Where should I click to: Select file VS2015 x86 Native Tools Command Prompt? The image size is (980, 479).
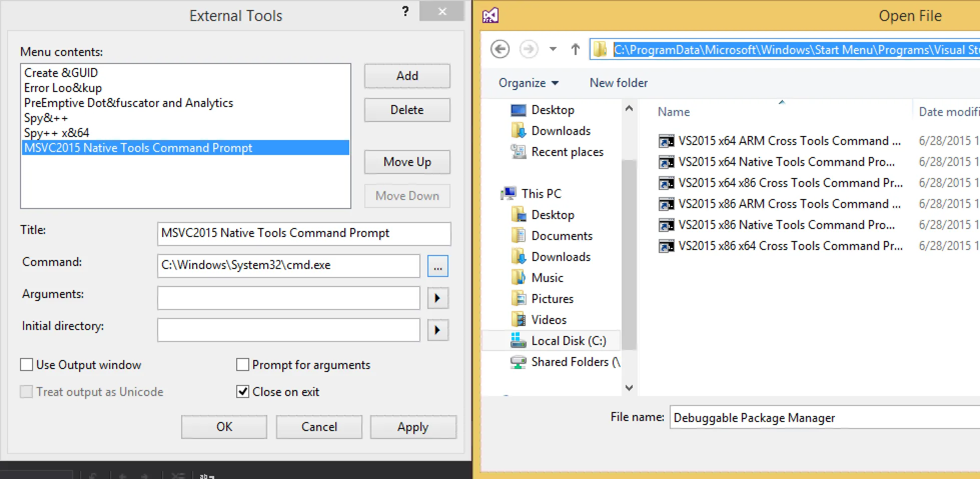coord(786,225)
